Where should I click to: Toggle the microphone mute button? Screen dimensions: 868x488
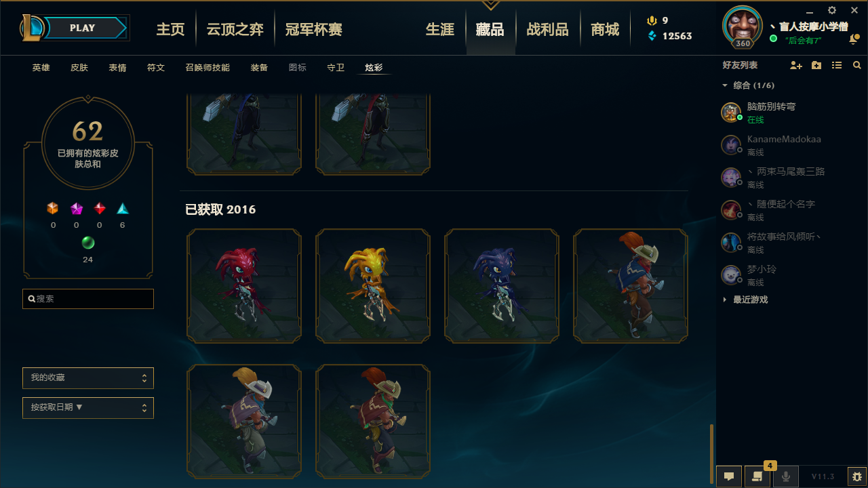click(x=786, y=476)
